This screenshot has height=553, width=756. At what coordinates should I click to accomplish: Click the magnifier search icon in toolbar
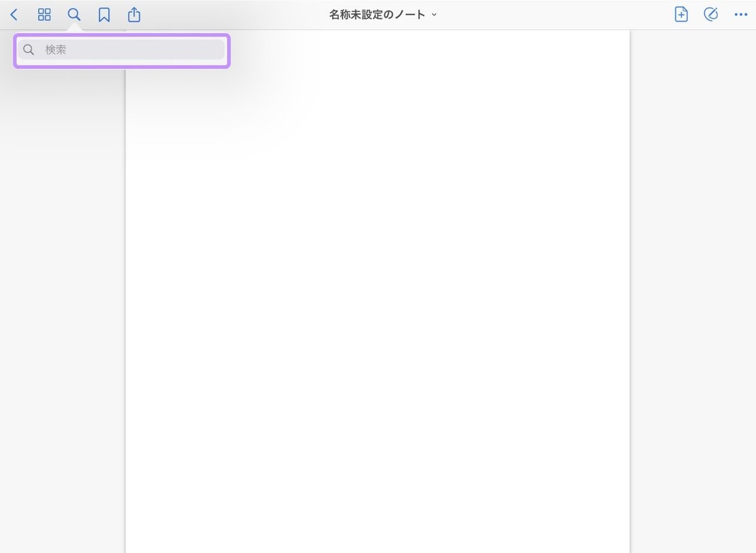[74, 15]
